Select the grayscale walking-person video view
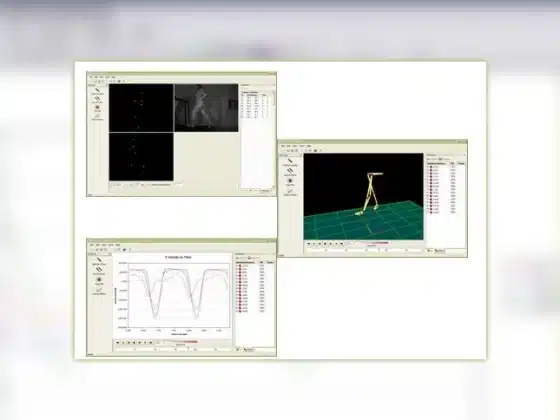The width and height of the screenshot is (560, 420). (x=206, y=108)
